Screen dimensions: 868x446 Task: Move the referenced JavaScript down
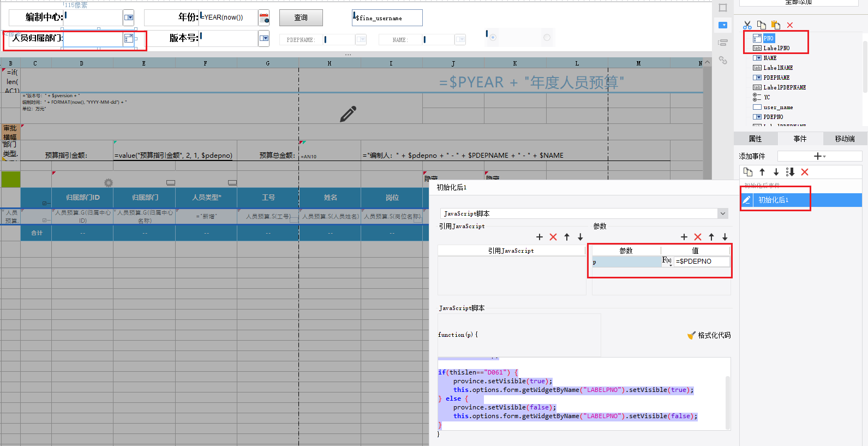coord(580,237)
